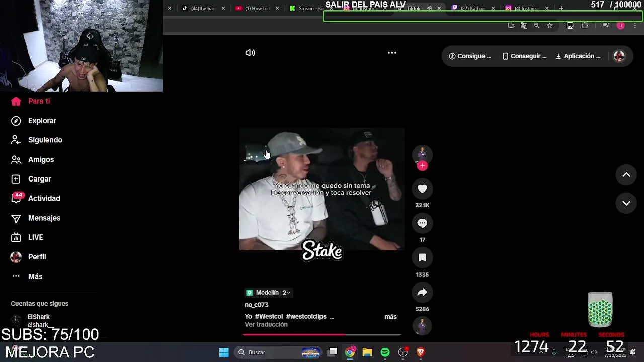Open Chrome media control icon
Viewport: 644px width, 362px height.
[x=606, y=25]
